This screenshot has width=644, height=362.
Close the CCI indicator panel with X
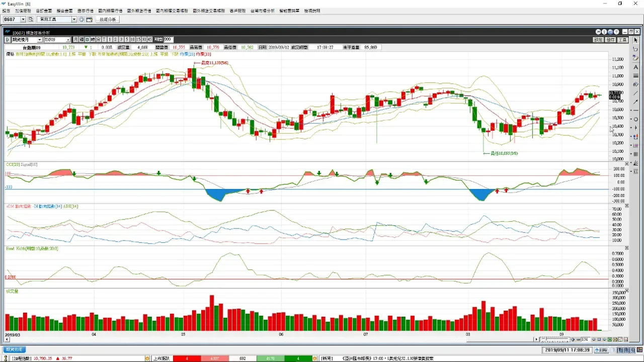pos(626,164)
